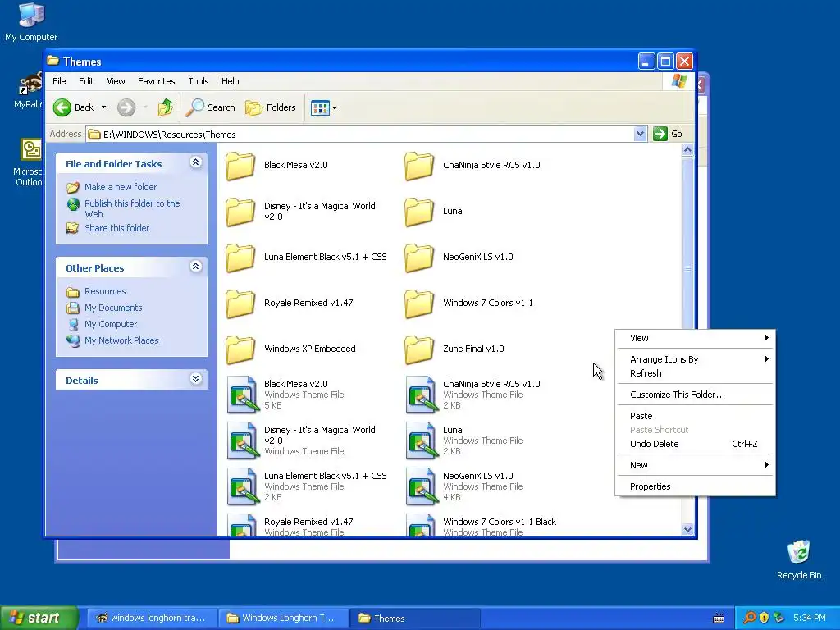Image resolution: width=840 pixels, height=630 pixels.
Task: Switch to Windows Longhorn T... taskbar folder
Action: [282, 619]
